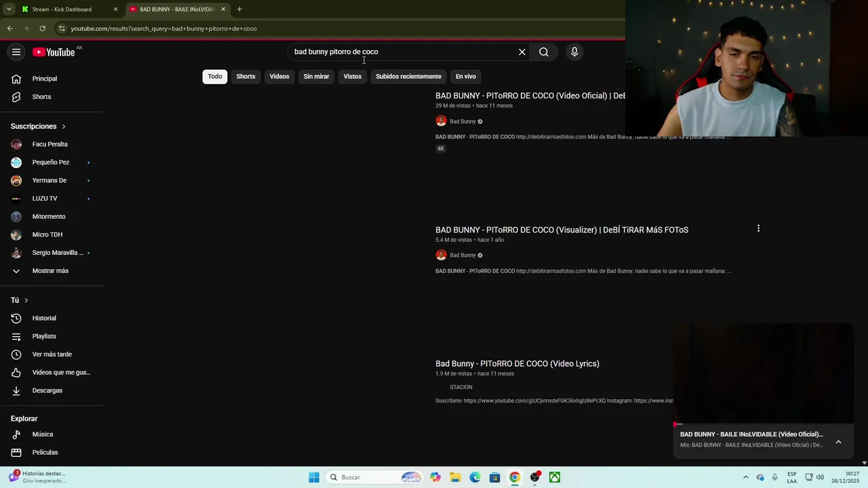
Task: Open Ver más tarde list
Action: tap(52, 354)
